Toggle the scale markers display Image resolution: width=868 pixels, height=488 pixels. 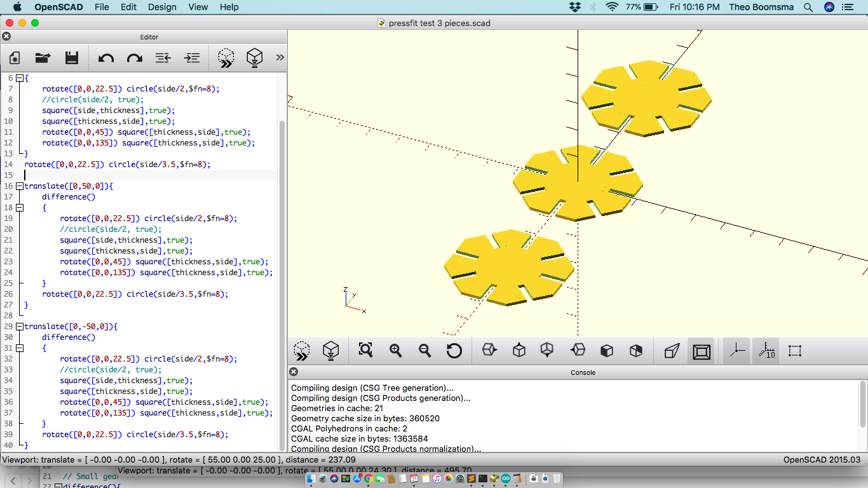(766, 350)
